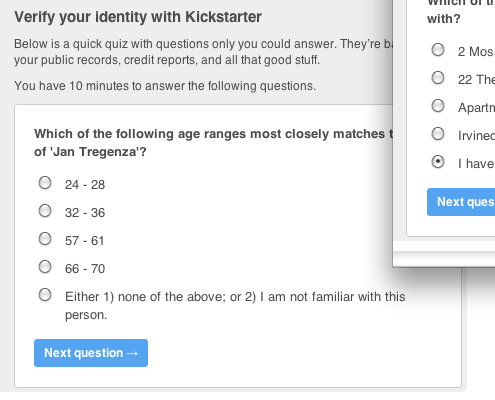Select the 'Irvine' radio option
The height and width of the screenshot is (400, 495).
438,134
